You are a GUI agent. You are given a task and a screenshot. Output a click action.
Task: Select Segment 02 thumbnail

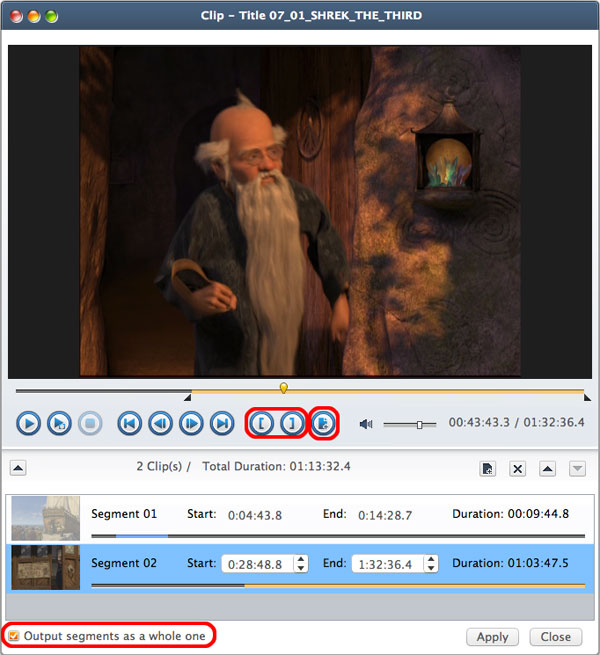[x=46, y=567]
